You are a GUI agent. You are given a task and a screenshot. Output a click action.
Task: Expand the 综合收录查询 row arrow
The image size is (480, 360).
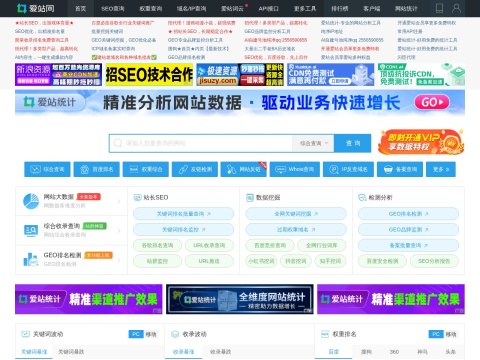pyautogui.click(x=119, y=230)
